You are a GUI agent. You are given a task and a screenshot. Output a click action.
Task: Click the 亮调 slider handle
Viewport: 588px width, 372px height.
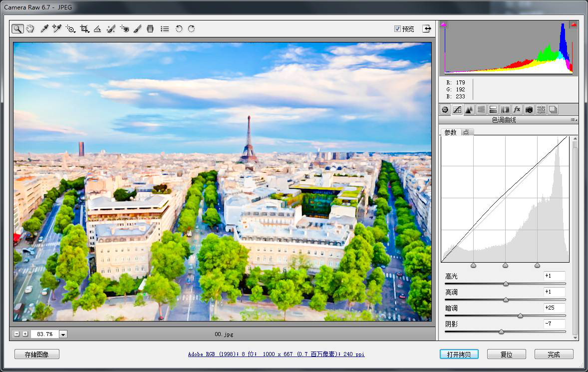[x=506, y=300]
